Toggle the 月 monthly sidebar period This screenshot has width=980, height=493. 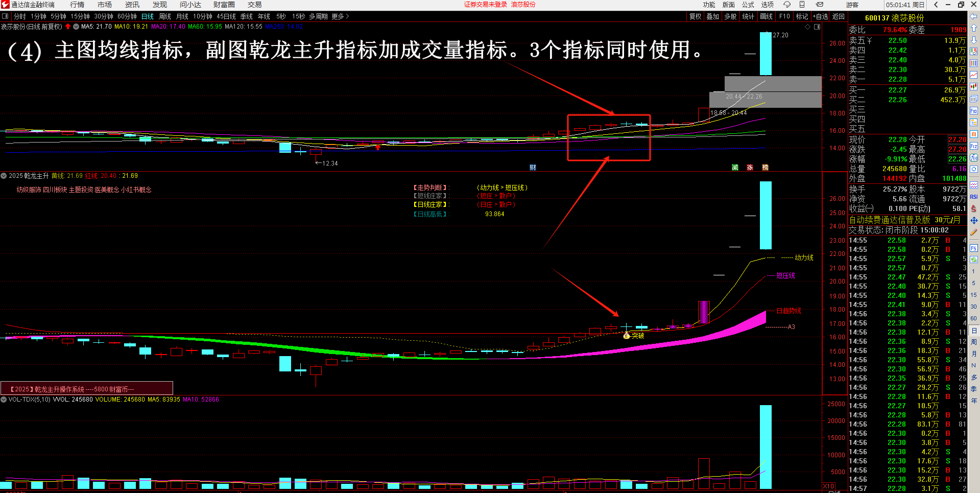(x=974, y=354)
